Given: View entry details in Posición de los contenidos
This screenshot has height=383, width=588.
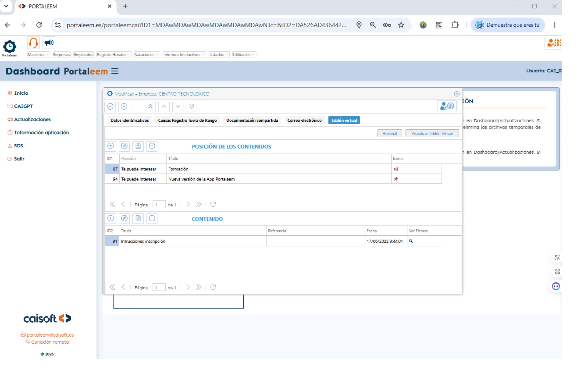Looking at the screenshot, I should (138, 146).
